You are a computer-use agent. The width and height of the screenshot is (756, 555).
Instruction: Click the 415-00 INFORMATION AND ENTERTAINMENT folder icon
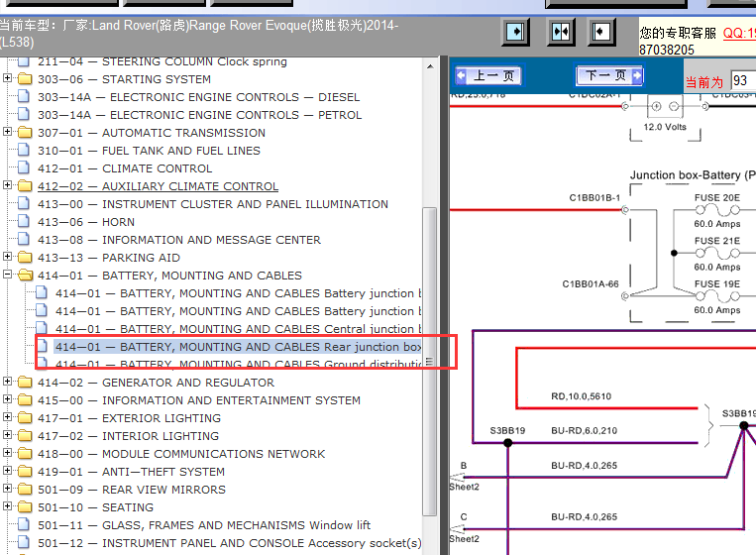pyautogui.click(x=25, y=400)
